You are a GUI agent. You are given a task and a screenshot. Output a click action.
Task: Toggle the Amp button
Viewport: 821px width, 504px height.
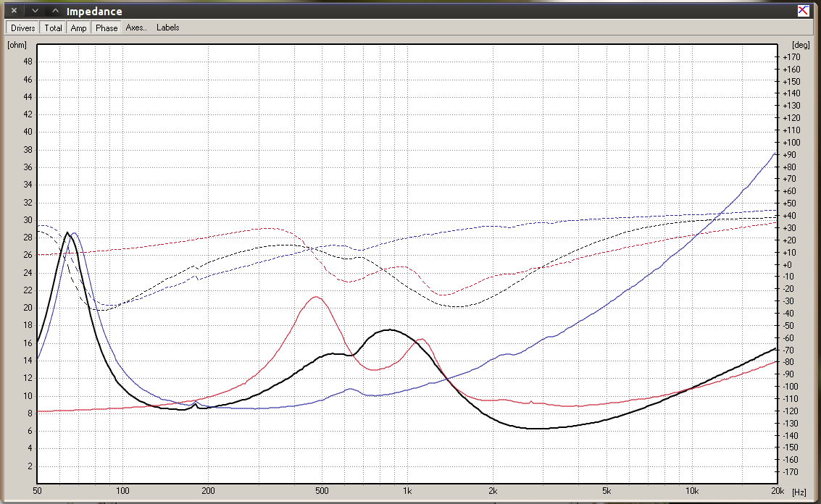[78, 28]
